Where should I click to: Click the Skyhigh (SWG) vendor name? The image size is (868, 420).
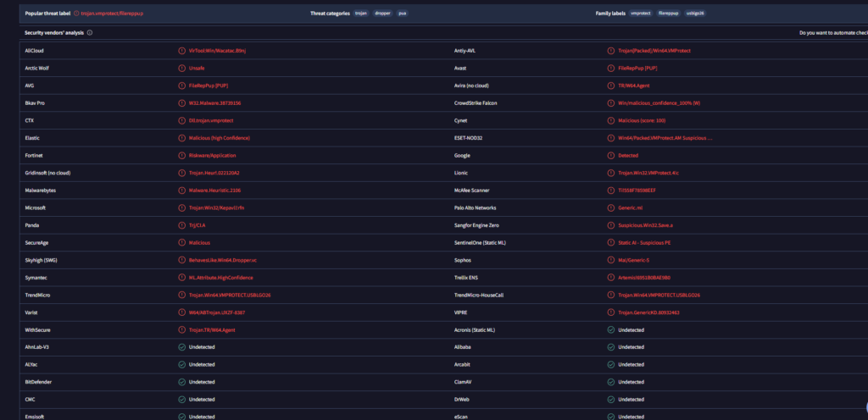(x=39, y=260)
